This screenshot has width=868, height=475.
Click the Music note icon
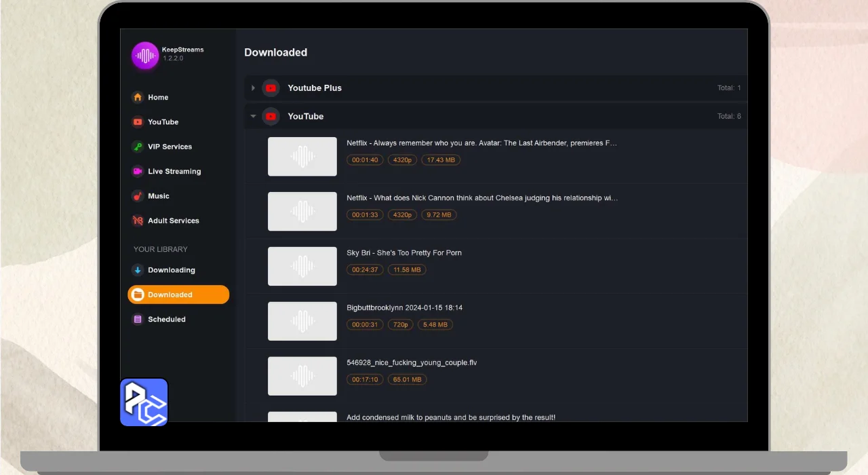(x=138, y=196)
